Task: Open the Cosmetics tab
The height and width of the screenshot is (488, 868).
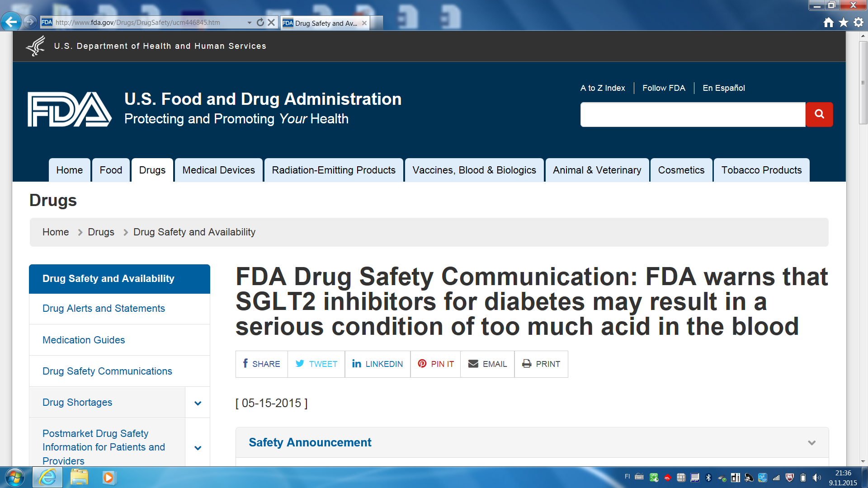Action: click(x=681, y=170)
